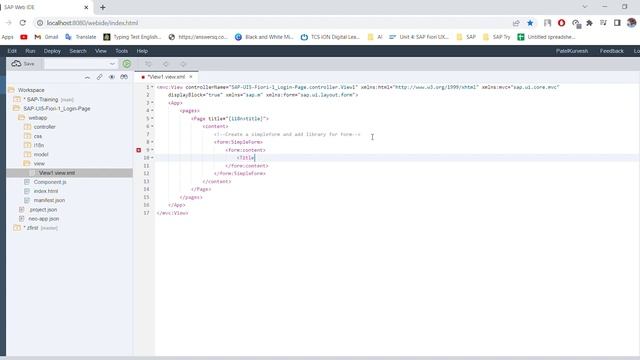Fold the form:SimpleForm tag at line 8
This screenshot has width=640, height=360.
(x=152, y=142)
